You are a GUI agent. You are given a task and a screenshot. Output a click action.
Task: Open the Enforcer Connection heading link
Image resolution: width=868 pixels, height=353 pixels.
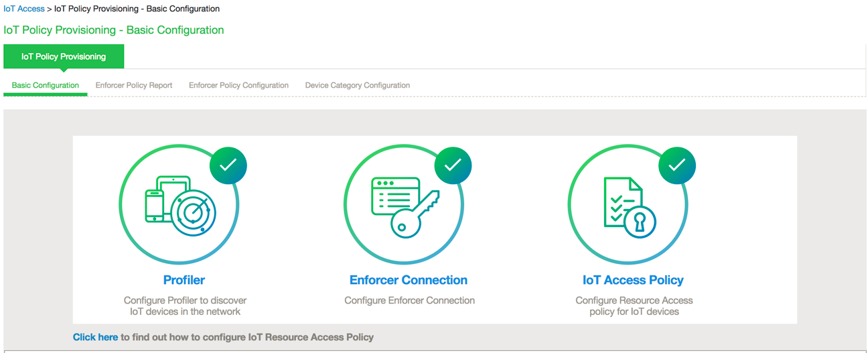[x=409, y=280]
